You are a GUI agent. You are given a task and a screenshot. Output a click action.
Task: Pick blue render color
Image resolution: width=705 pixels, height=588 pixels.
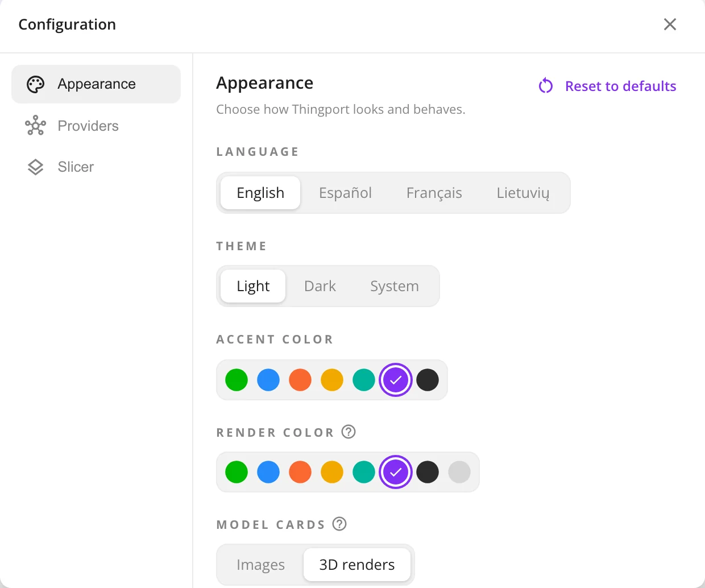coord(268,472)
